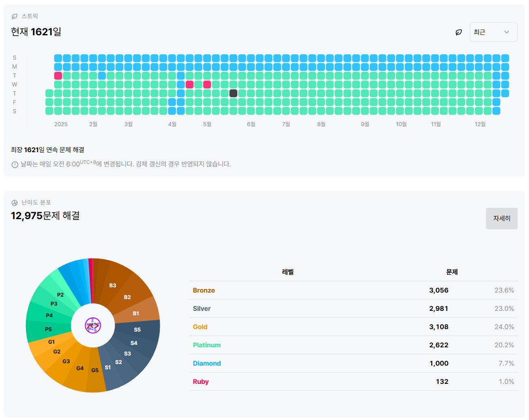Open the Ruby difficulty link

point(201,381)
